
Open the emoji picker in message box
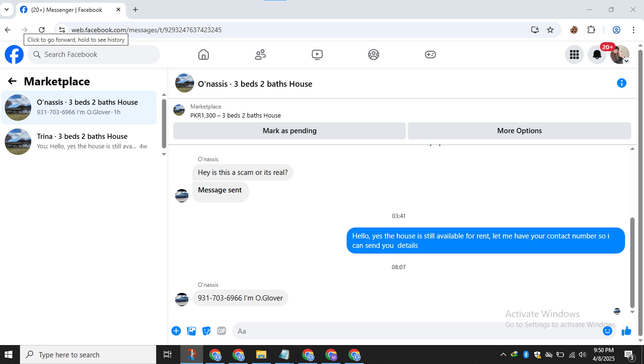click(x=608, y=331)
